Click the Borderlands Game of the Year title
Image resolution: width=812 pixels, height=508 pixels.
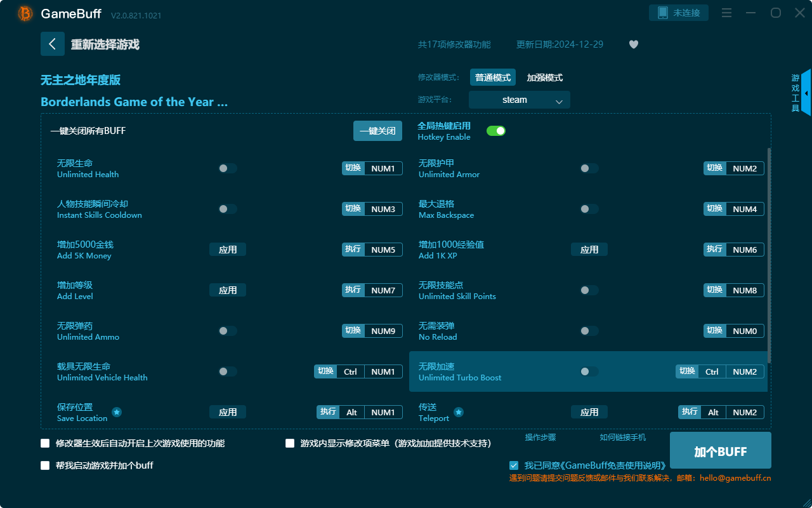pyautogui.click(x=134, y=102)
